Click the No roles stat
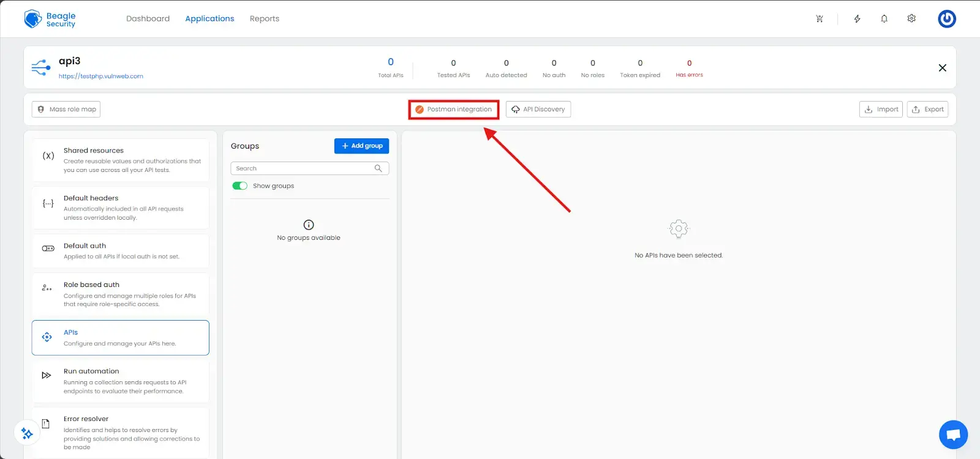This screenshot has height=459, width=980. click(592, 69)
